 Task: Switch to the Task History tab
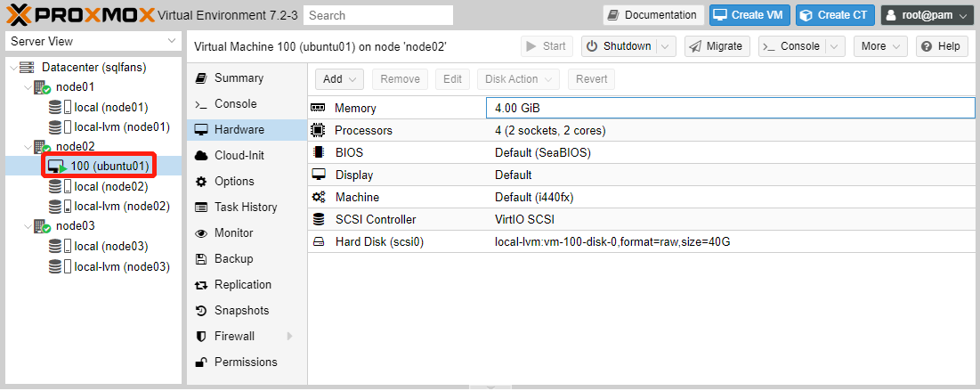(247, 207)
